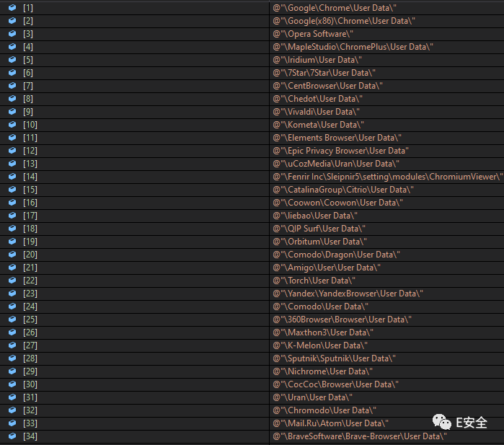Select the cube icon next to [2]
504x445 pixels.
pos(12,21)
